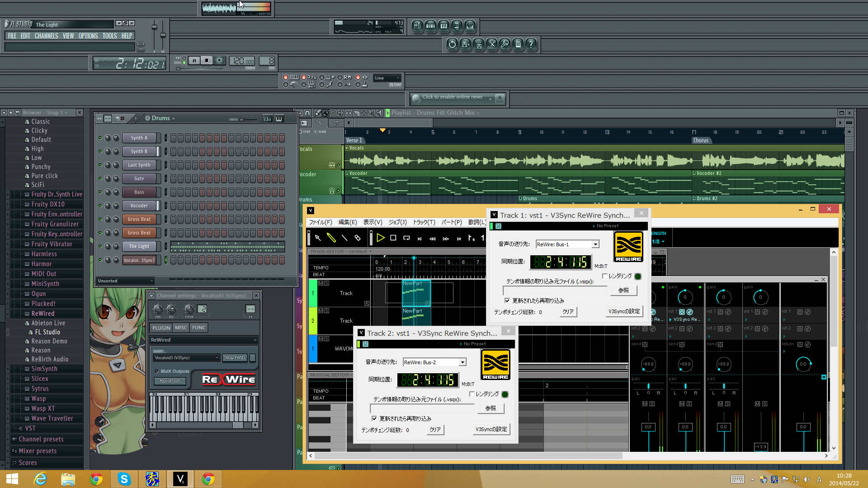Open the TOOLS menu in FL Studio

[x=109, y=36]
